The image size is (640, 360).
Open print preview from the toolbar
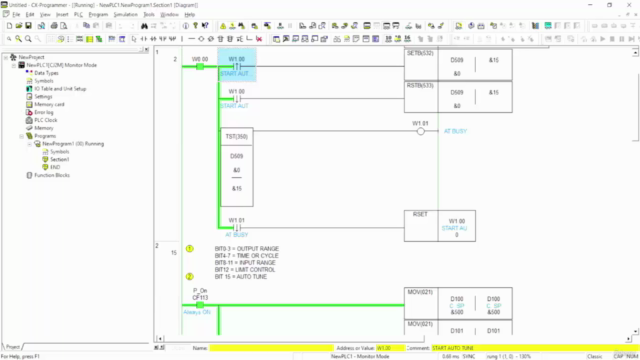(64, 26)
